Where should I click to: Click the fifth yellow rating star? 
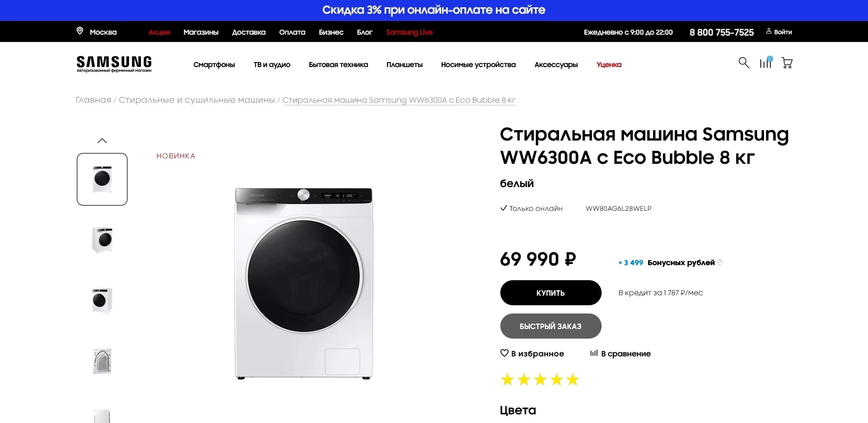point(572,379)
